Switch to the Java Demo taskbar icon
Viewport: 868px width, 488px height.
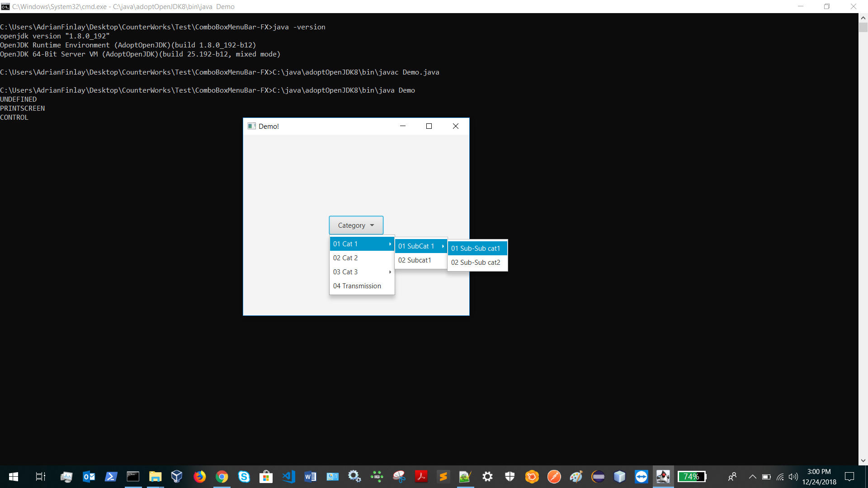[663, 477]
